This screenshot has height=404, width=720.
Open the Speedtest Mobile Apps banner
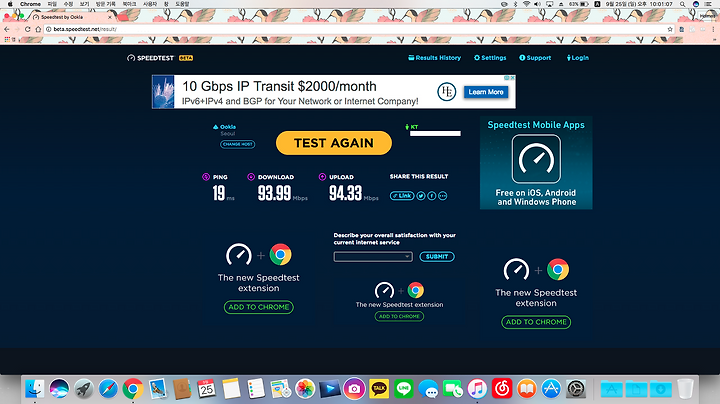[536, 163]
